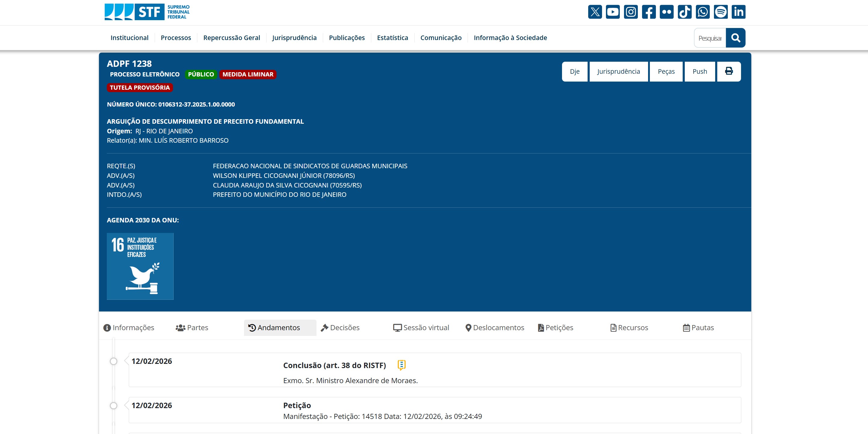Viewport: 868px width, 434px height.
Task: Click into the Pesquisar search field
Action: 710,38
